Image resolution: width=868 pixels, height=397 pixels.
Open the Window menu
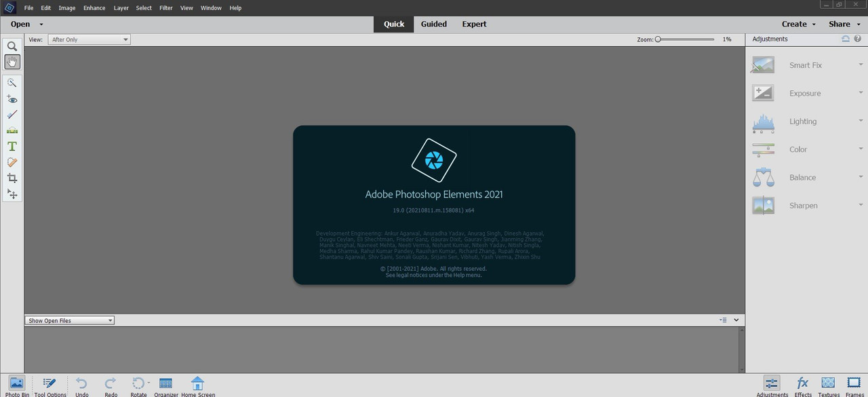click(x=211, y=8)
